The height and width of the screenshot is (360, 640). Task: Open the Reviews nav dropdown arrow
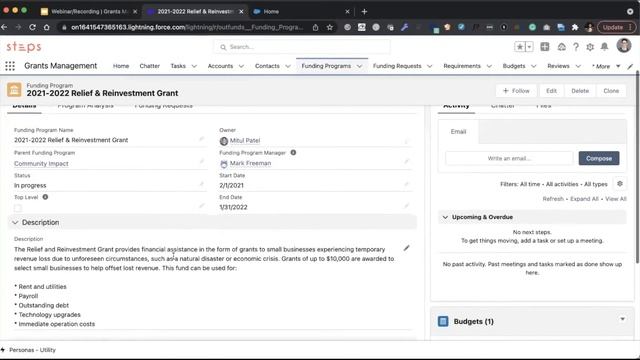(x=578, y=66)
